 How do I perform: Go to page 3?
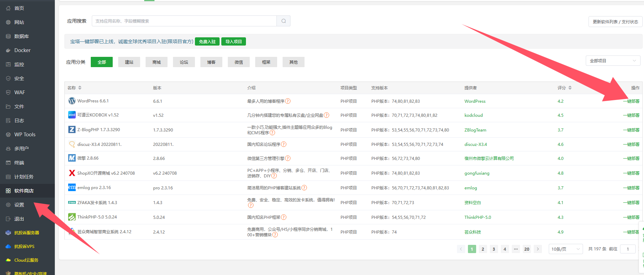(494, 249)
